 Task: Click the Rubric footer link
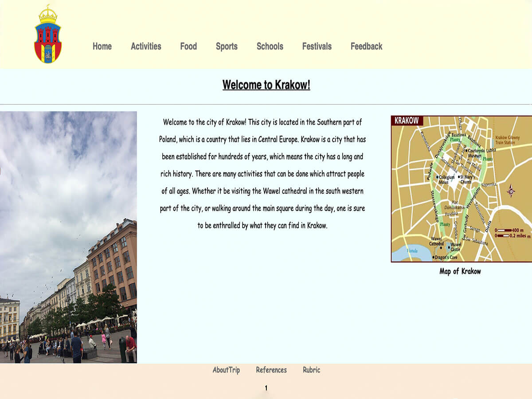click(x=311, y=370)
